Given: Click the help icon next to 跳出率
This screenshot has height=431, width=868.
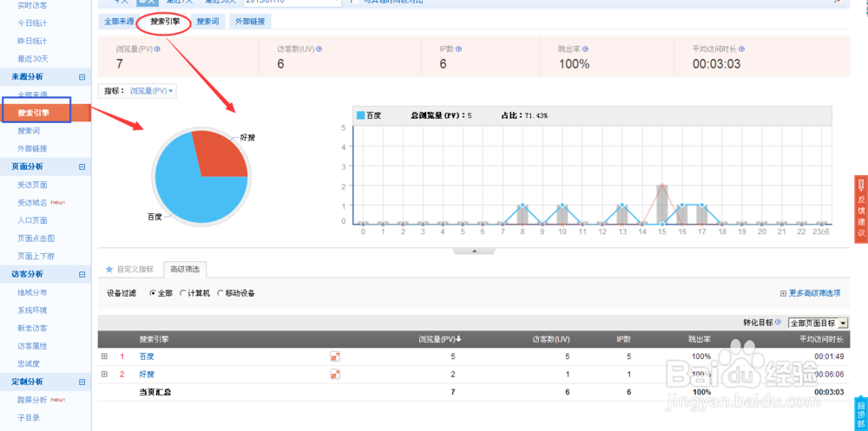Looking at the screenshot, I should click(x=586, y=49).
